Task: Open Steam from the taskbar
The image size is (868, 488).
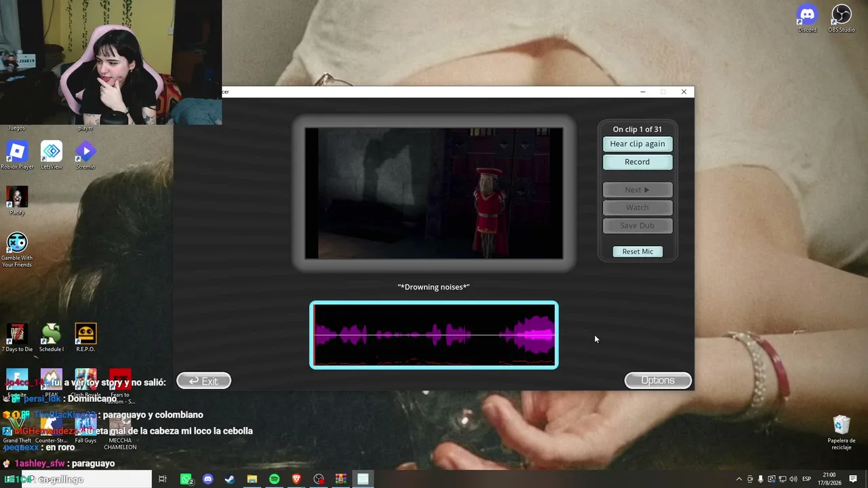Action: point(230,479)
